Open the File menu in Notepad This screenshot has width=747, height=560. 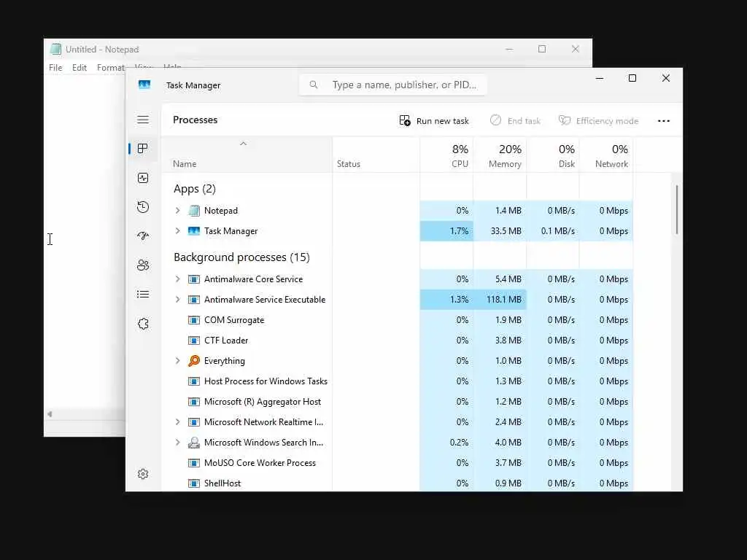55,68
